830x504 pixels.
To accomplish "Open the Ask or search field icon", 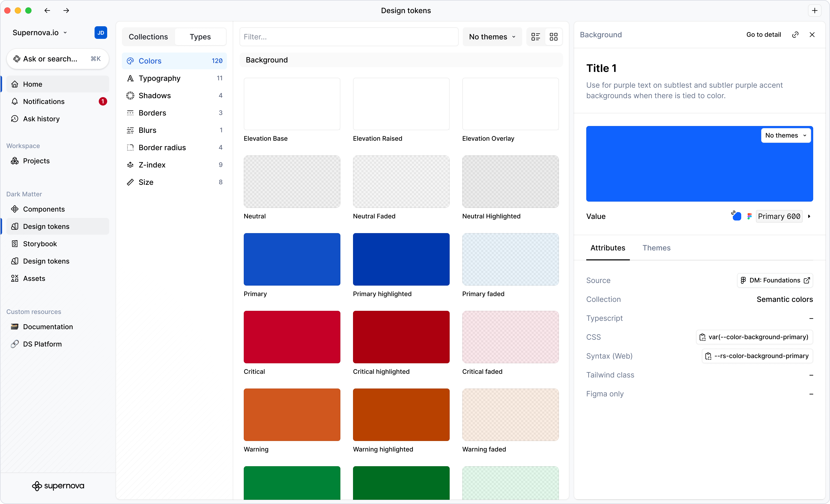I will (x=17, y=59).
